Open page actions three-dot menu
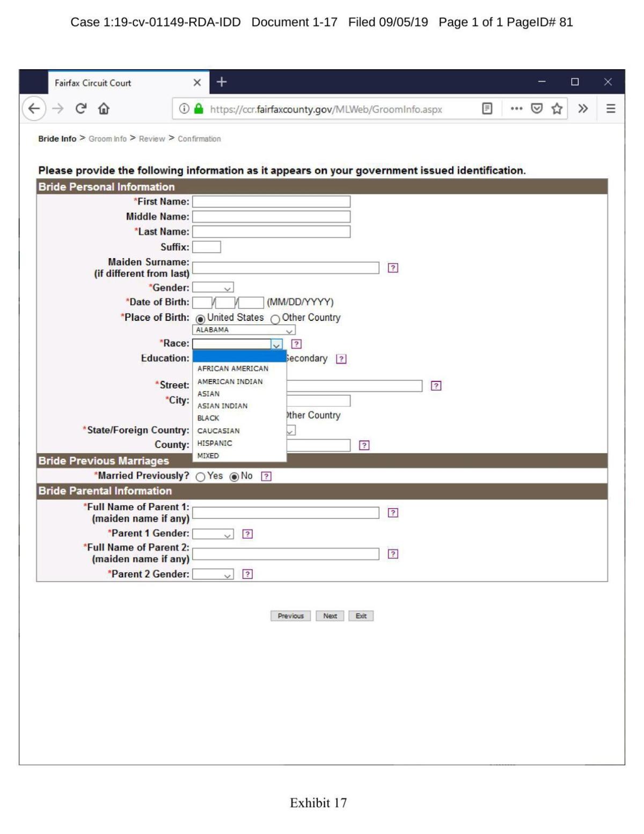This screenshot has width=644, height=834. click(516, 109)
